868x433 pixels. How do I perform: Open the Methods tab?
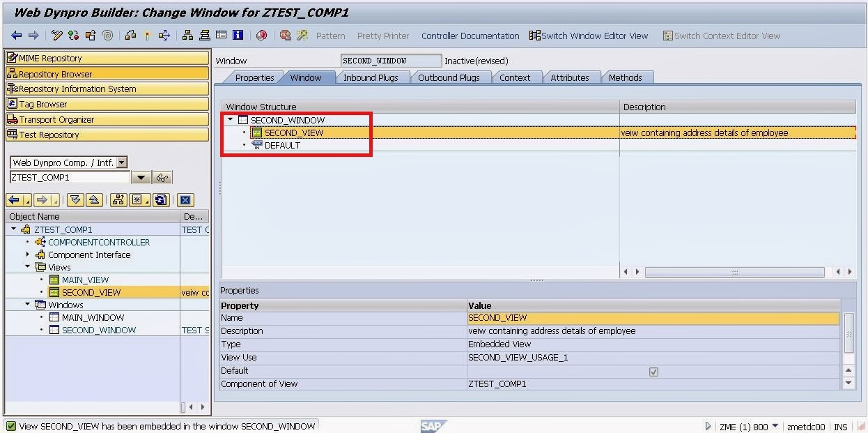[x=625, y=77]
